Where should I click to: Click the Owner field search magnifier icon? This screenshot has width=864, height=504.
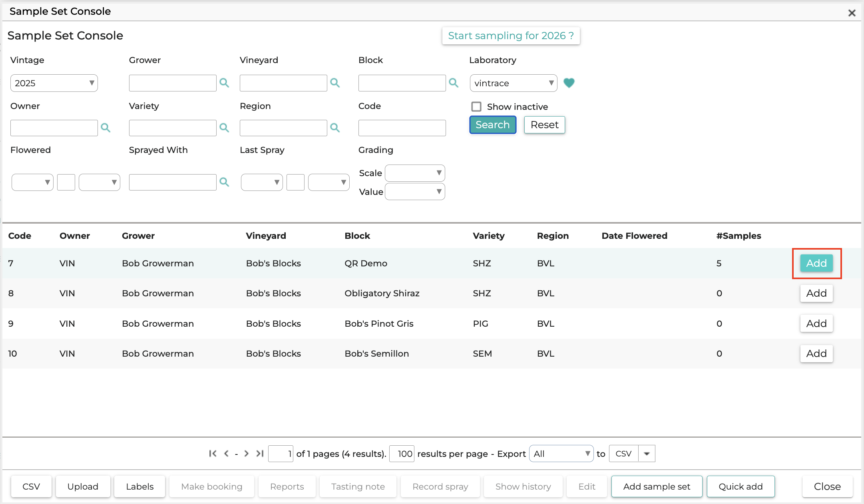click(106, 128)
